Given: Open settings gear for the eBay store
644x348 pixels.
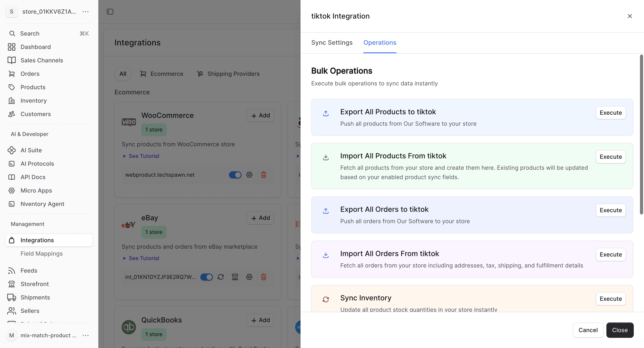Looking at the screenshot, I should 249,277.
